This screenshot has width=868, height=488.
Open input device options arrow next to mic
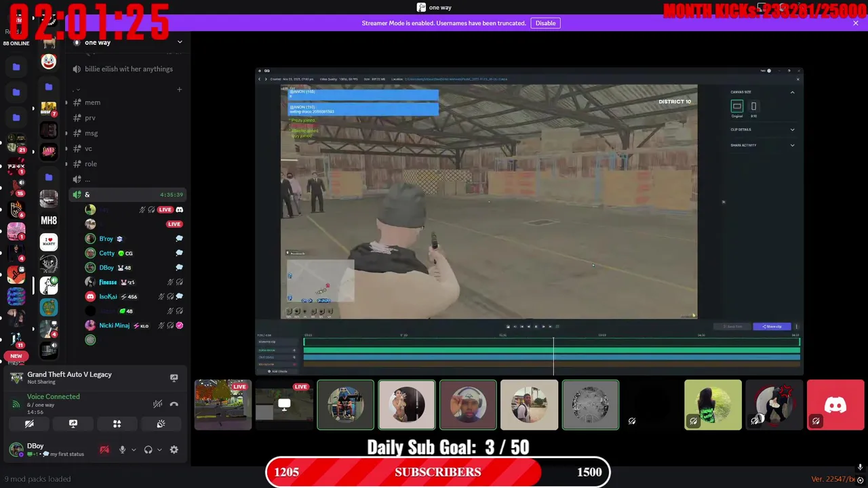tap(134, 449)
